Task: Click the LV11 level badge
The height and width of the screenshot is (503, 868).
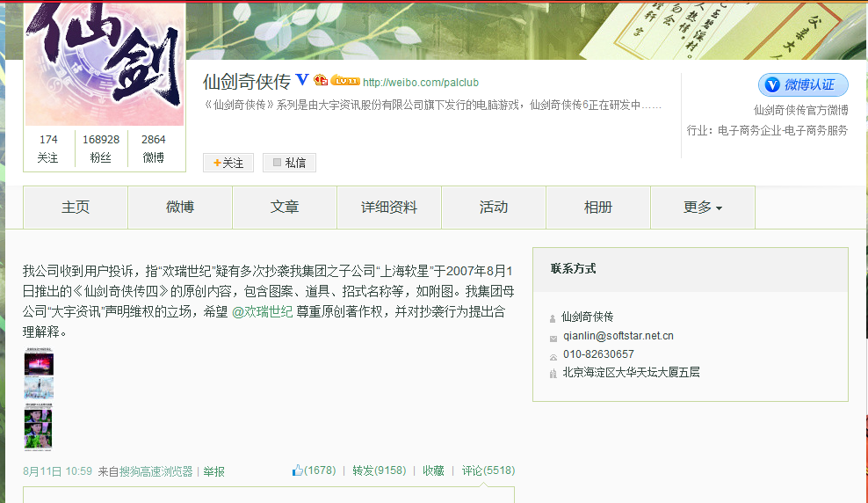Action: (345, 81)
